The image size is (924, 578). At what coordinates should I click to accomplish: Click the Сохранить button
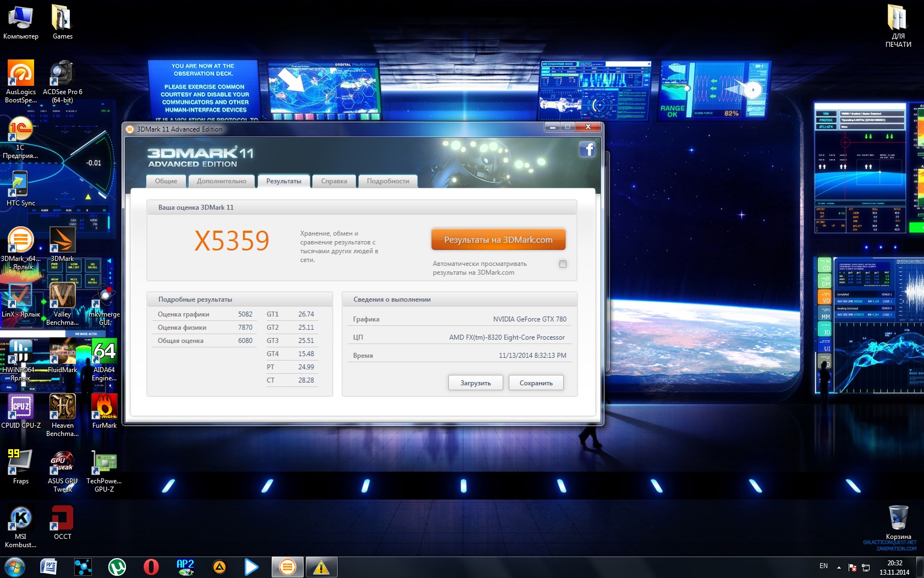coord(536,383)
